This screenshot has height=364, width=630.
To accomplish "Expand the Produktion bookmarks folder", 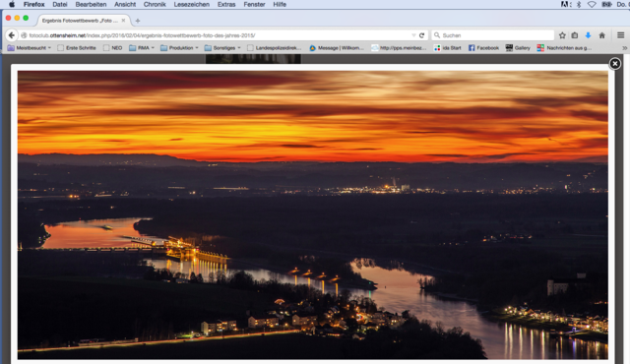I will (x=179, y=48).
